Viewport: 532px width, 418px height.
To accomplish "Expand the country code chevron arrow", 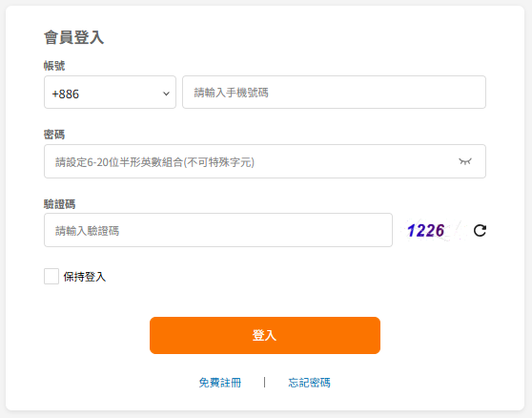I will pyautogui.click(x=166, y=94).
